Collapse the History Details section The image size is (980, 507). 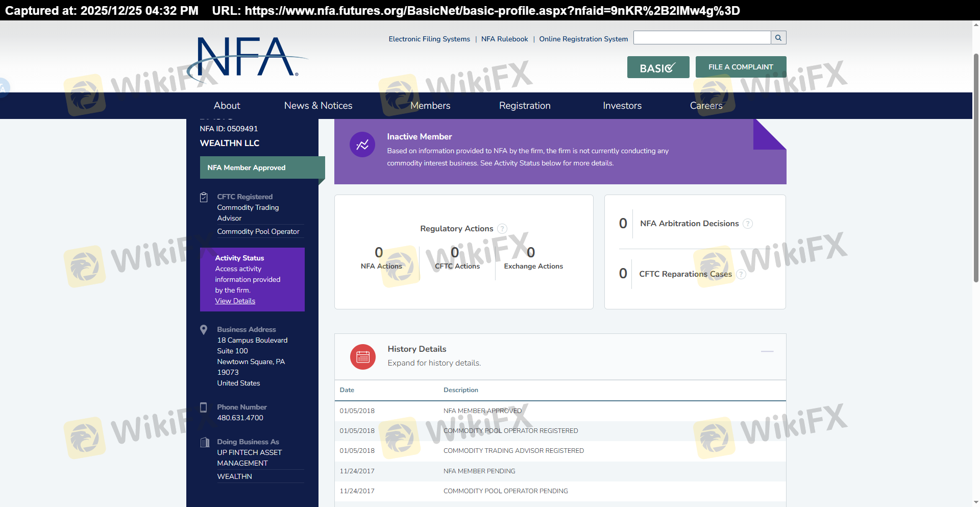coord(767,351)
